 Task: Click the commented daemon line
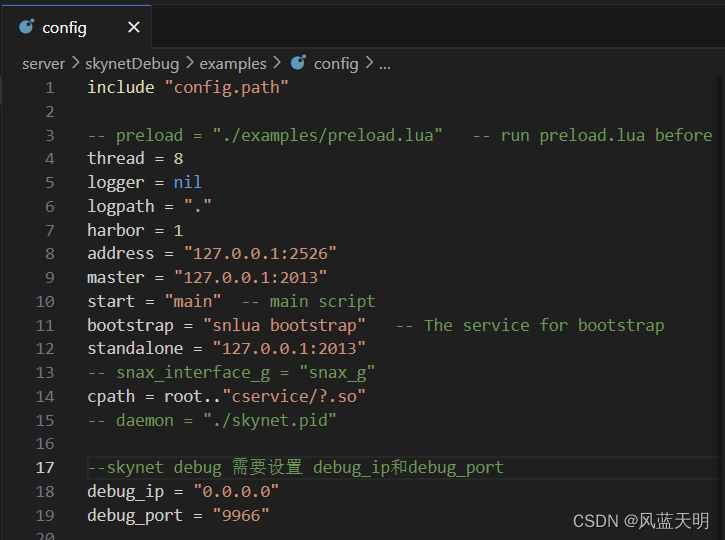[x=212, y=420]
